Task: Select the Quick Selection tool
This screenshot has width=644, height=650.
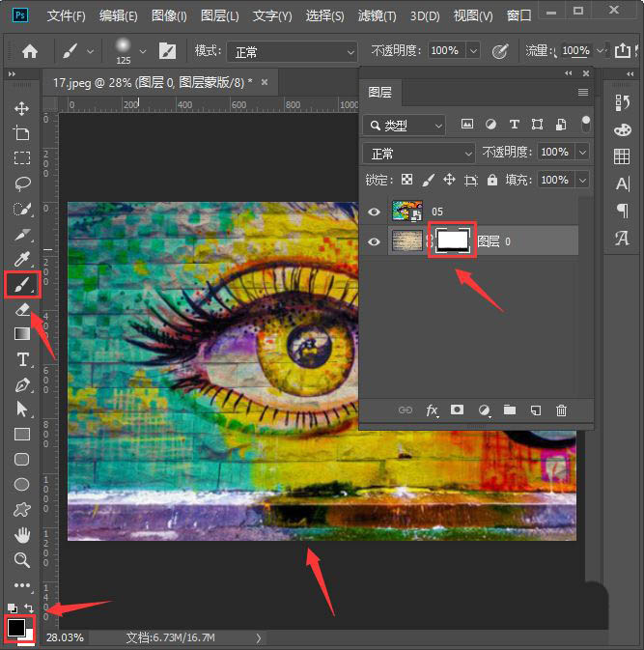Action: (22, 209)
